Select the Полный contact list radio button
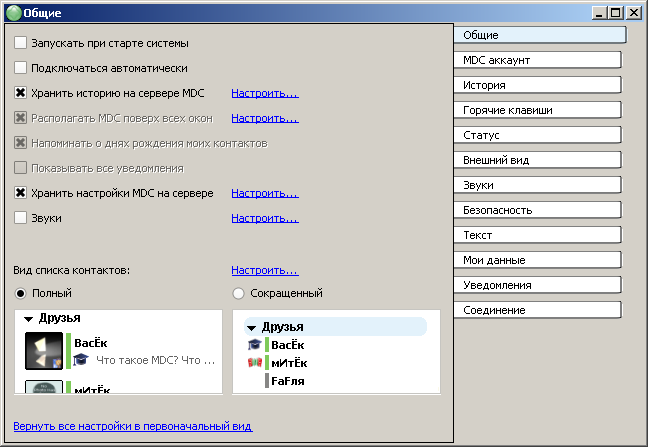 point(20,293)
